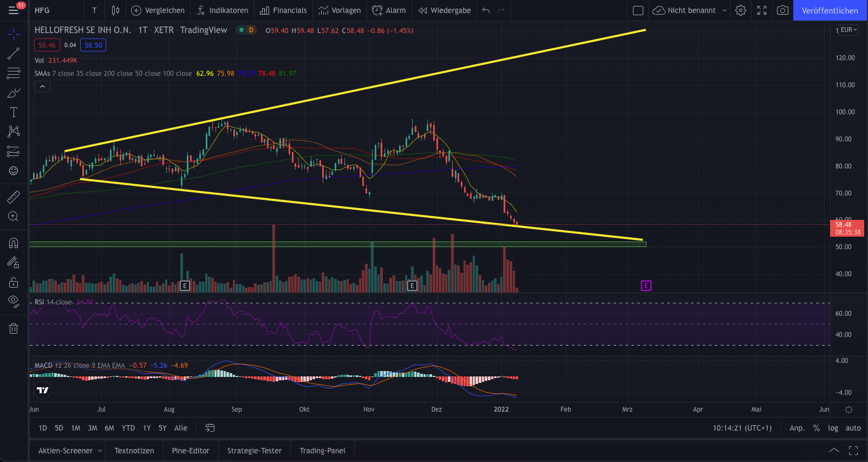Take a chart snapshot with camera
This screenshot has width=868, height=462.
pos(782,10)
